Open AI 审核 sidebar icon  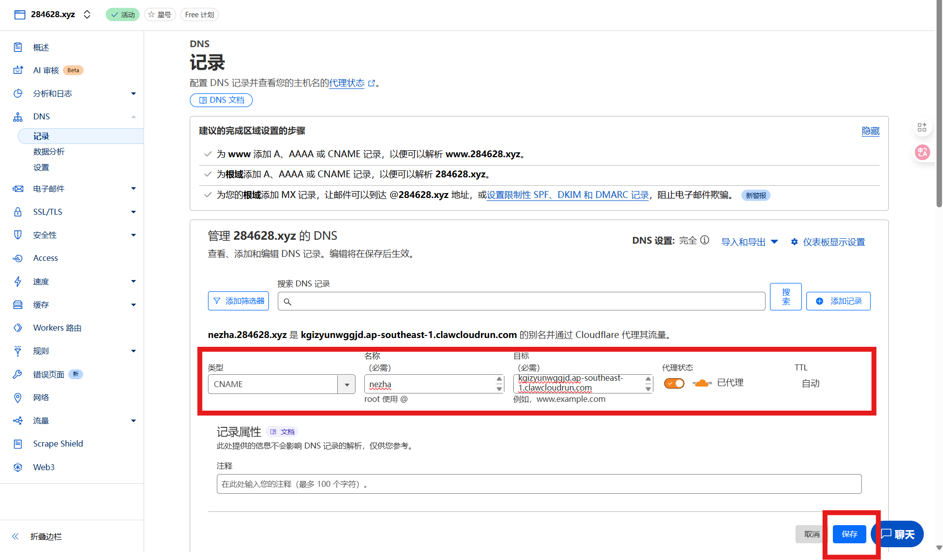point(18,70)
